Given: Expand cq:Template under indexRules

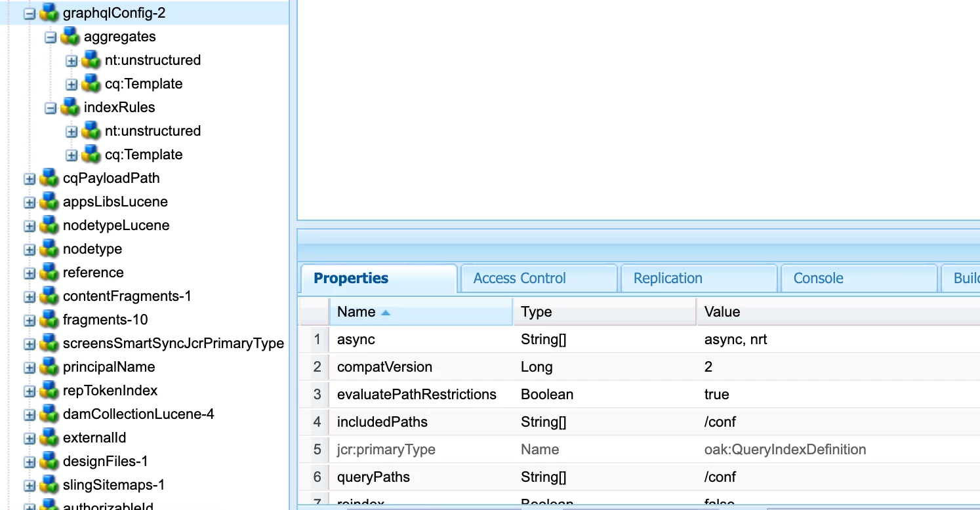Looking at the screenshot, I should (x=71, y=155).
